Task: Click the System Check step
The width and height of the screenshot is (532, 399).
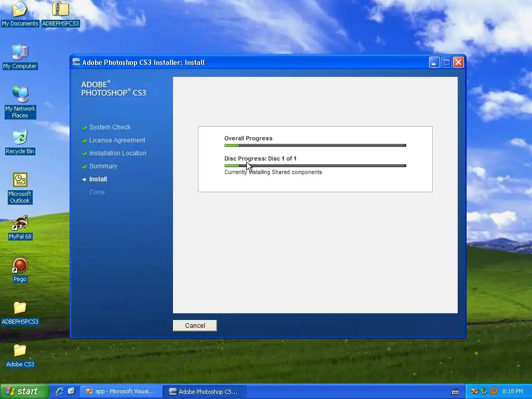Action: pos(110,127)
